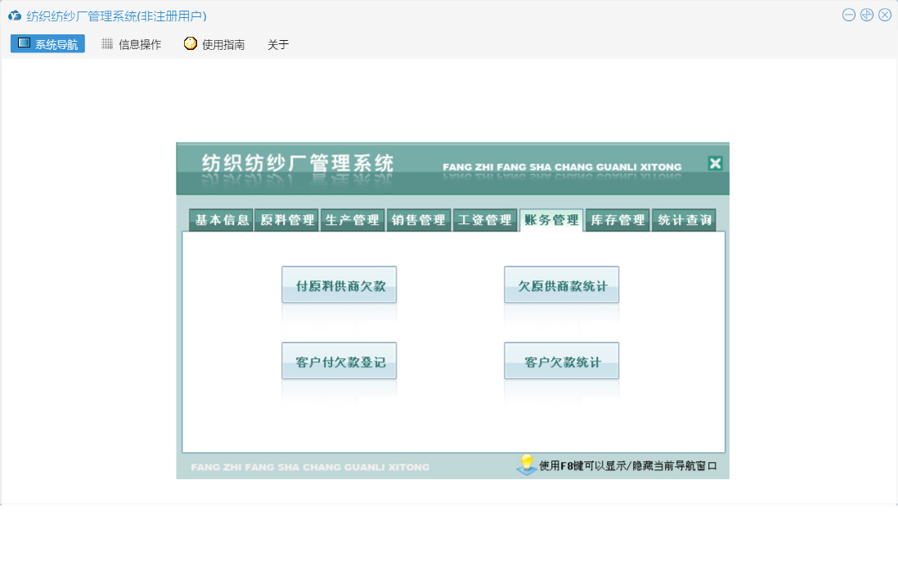Switch to the 工资管理 tab
The width and height of the screenshot is (898, 588).
485,220
